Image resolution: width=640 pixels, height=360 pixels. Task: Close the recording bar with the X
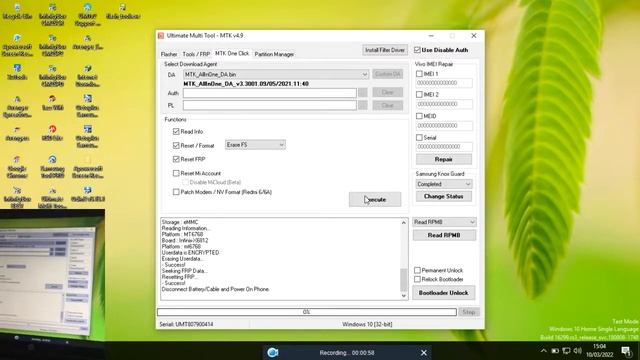point(424,353)
